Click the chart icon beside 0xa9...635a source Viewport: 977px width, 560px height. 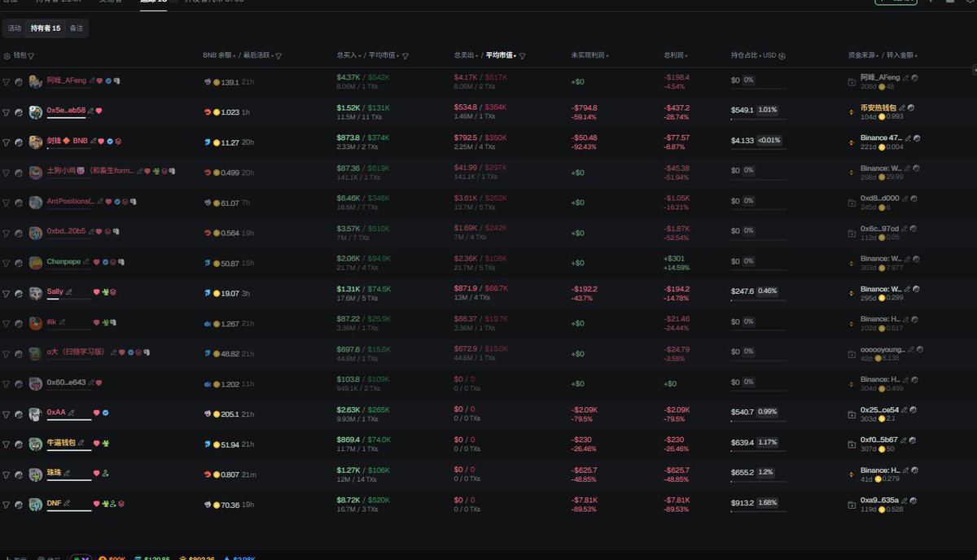click(x=914, y=500)
